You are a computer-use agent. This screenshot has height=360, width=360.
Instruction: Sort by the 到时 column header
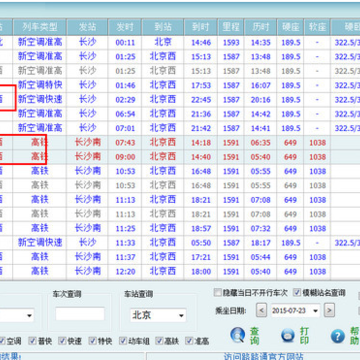coord(201,27)
